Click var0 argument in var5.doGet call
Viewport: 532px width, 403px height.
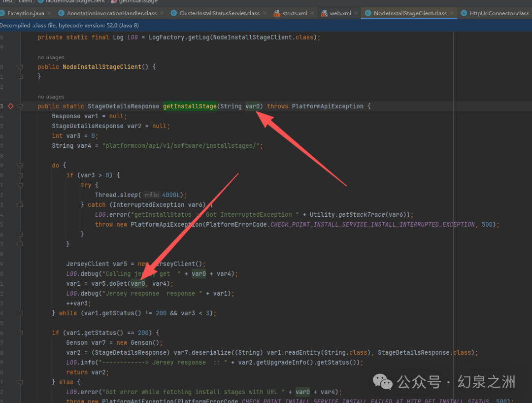click(x=138, y=284)
